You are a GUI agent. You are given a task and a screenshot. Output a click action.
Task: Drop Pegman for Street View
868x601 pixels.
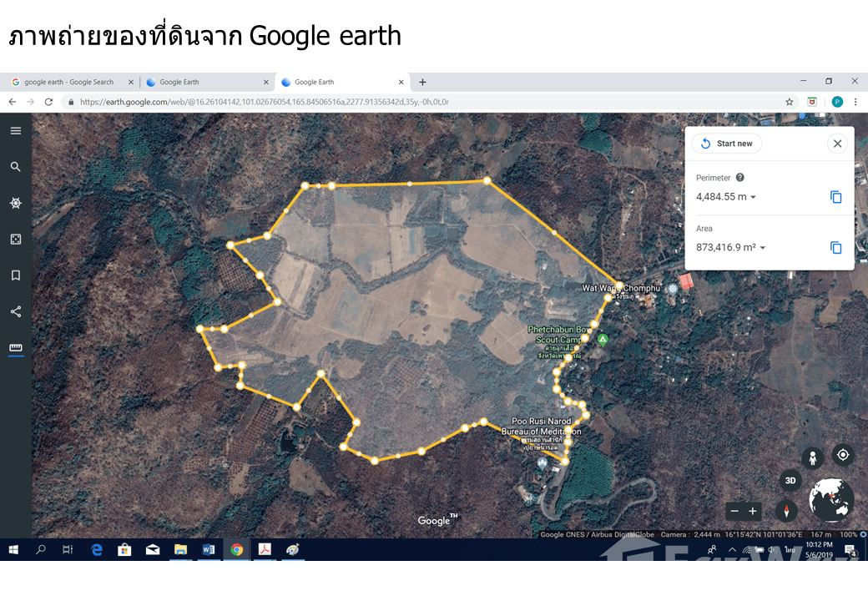tap(812, 457)
